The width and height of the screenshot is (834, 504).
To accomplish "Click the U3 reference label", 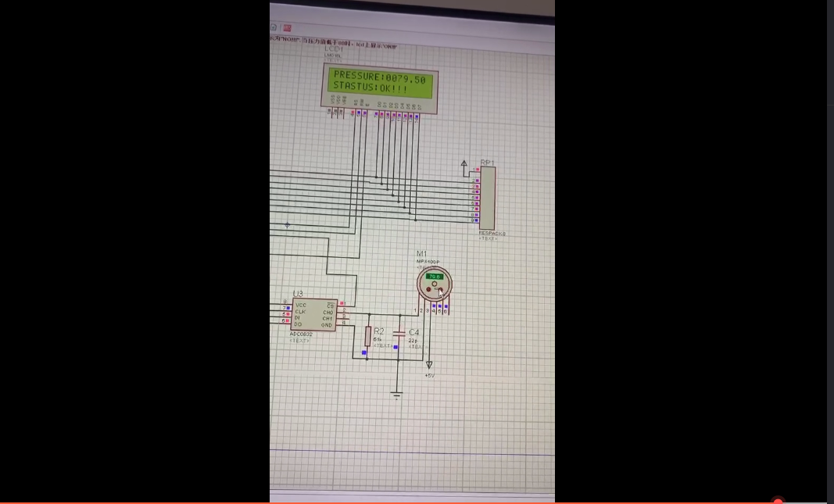I will click(x=298, y=294).
